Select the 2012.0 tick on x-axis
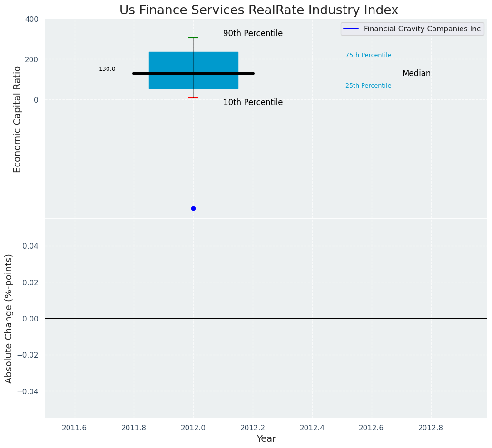Image resolution: width=492 pixels, height=448 pixels. point(193,428)
